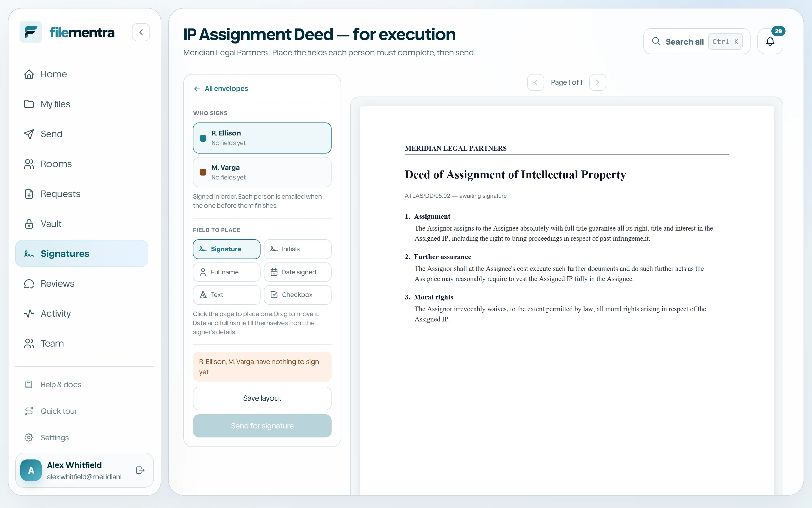Go to previous document page

click(535, 82)
